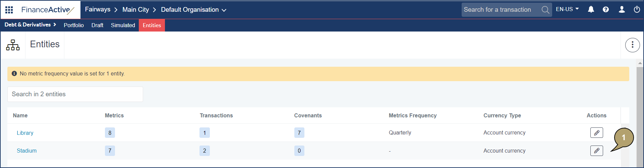Click the transaction search magnifier icon

(545, 10)
